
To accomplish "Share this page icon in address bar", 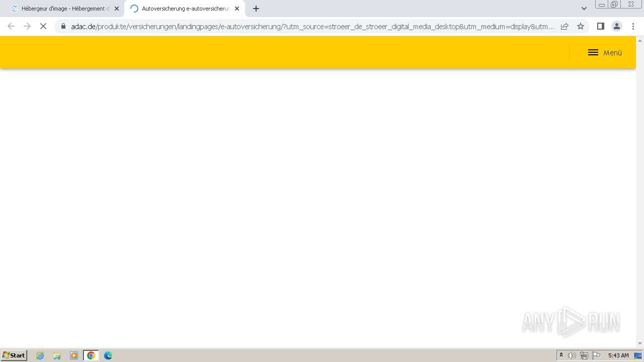I will 565,26.
